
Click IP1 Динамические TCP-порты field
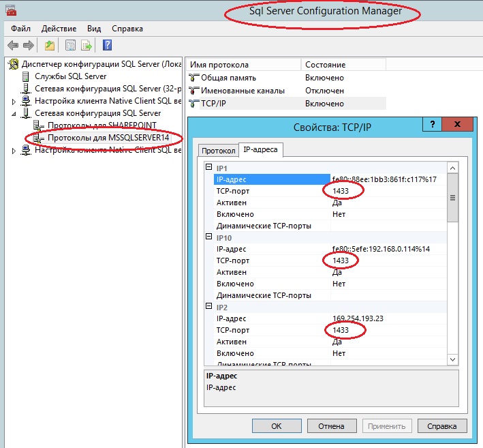(x=388, y=226)
